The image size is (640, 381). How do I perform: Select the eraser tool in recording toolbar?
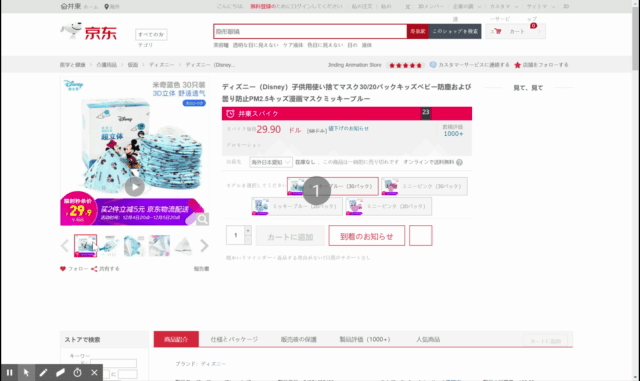pyautogui.click(x=60, y=372)
